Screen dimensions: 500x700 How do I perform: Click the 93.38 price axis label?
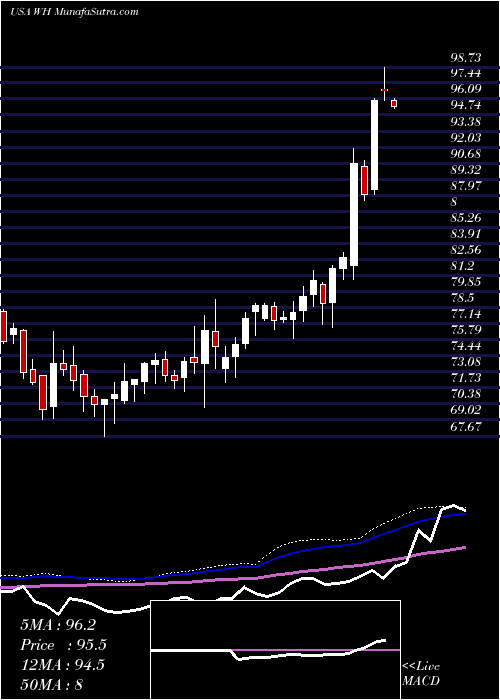tap(465, 121)
